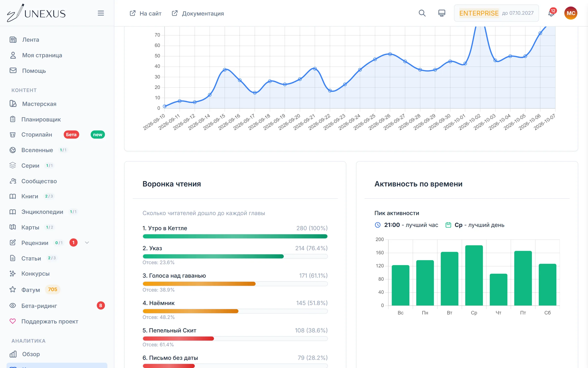Click the Поддержать проект heart icon
588x368 pixels.
coord(13,321)
